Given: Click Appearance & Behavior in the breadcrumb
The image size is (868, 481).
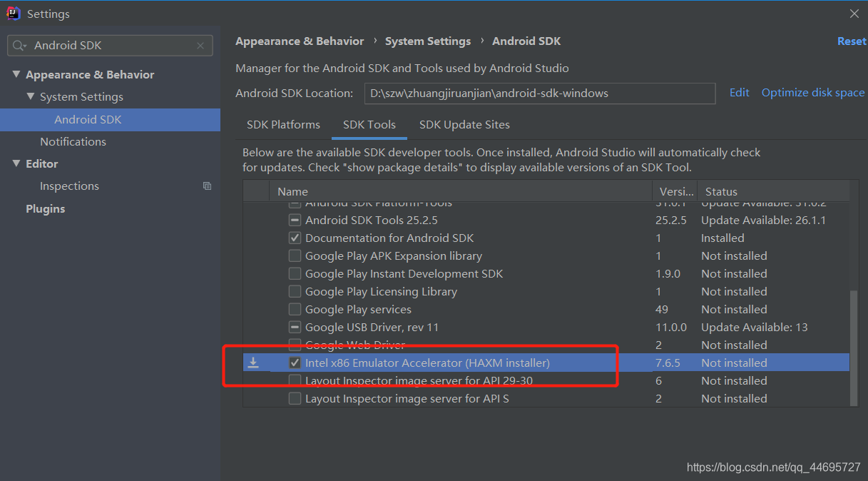Looking at the screenshot, I should tap(300, 41).
